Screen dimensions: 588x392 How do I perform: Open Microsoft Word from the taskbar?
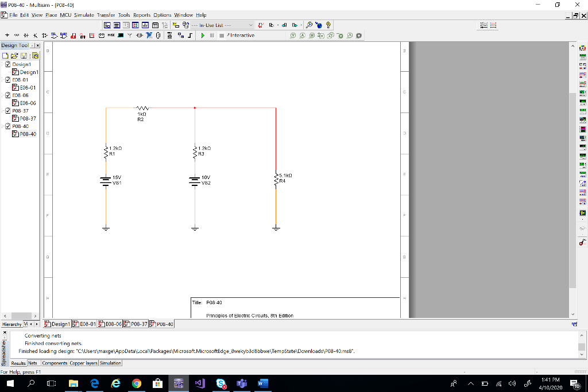[x=263, y=383]
